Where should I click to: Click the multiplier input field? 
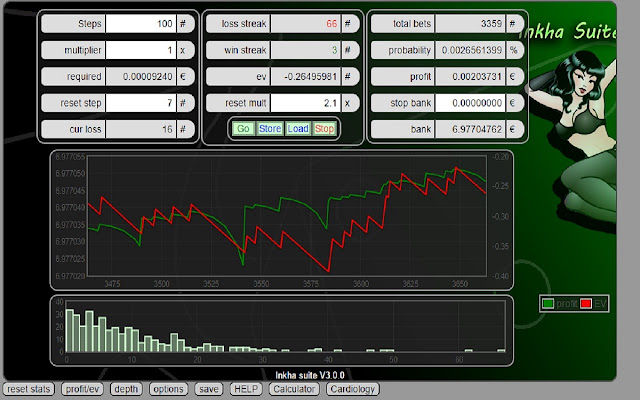pyautogui.click(x=141, y=50)
